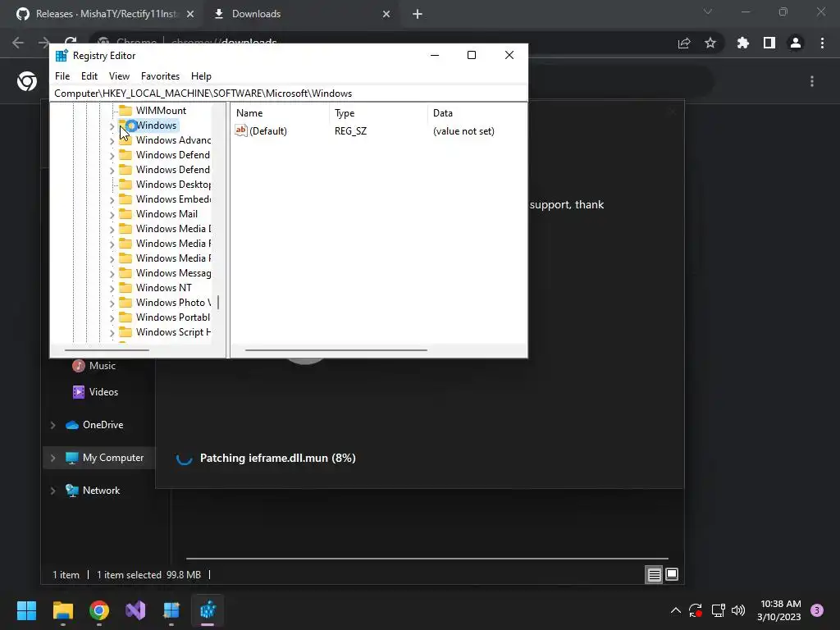Click Chrome's back arrow
This screenshot has height=630, width=840.
(18, 43)
